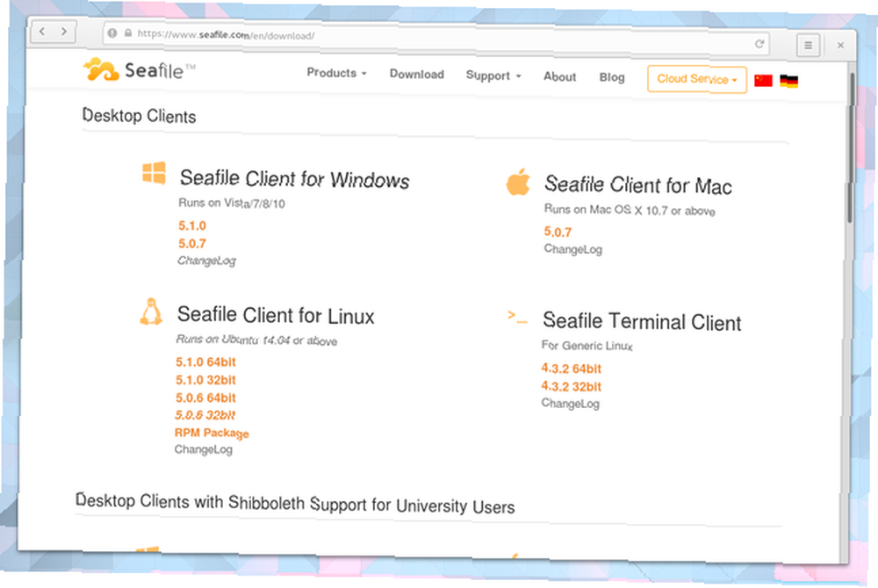Click the Windows logo icon
The image size is (878, 588).
[x=154, y=173]
